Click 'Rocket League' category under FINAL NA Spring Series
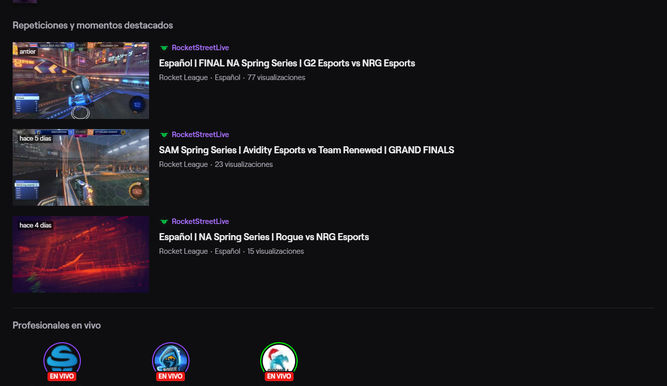This screenshot has width=667, height=386. tap(183, 77)
